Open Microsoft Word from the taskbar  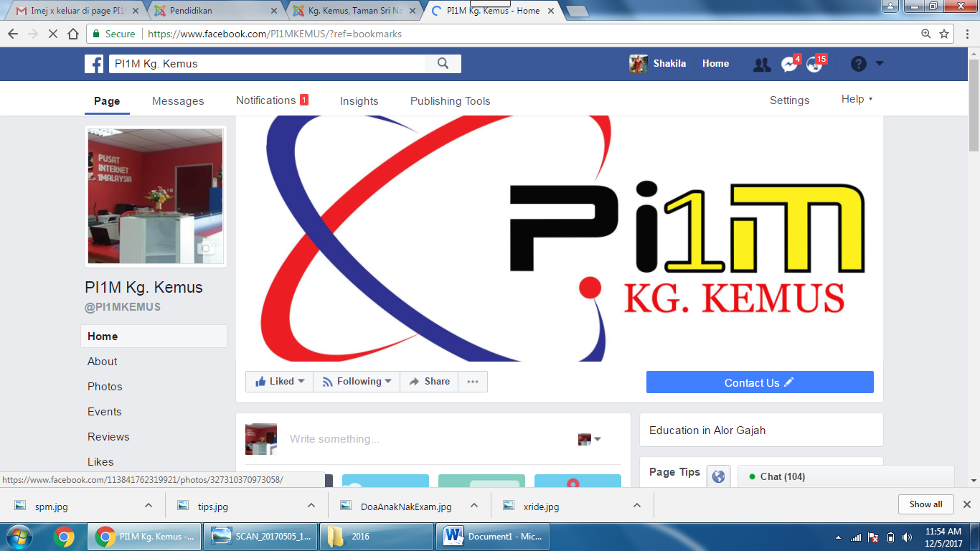click(x=494, y=537)
